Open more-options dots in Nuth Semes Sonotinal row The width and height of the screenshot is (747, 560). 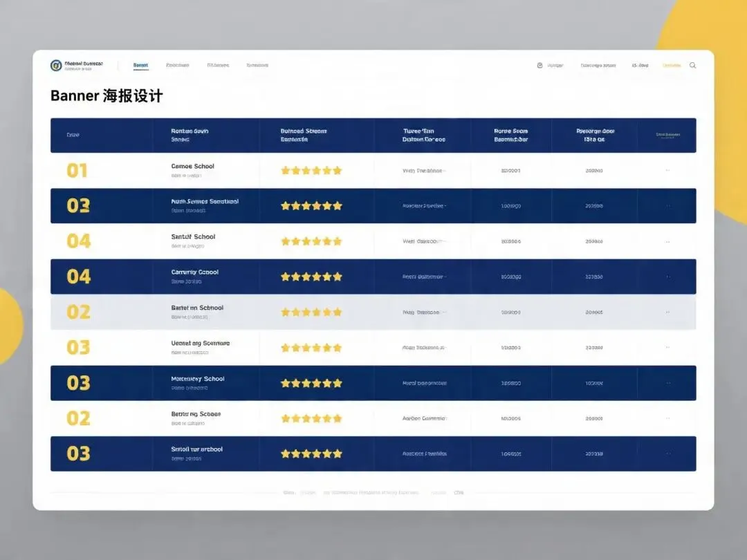coord(668,206)
